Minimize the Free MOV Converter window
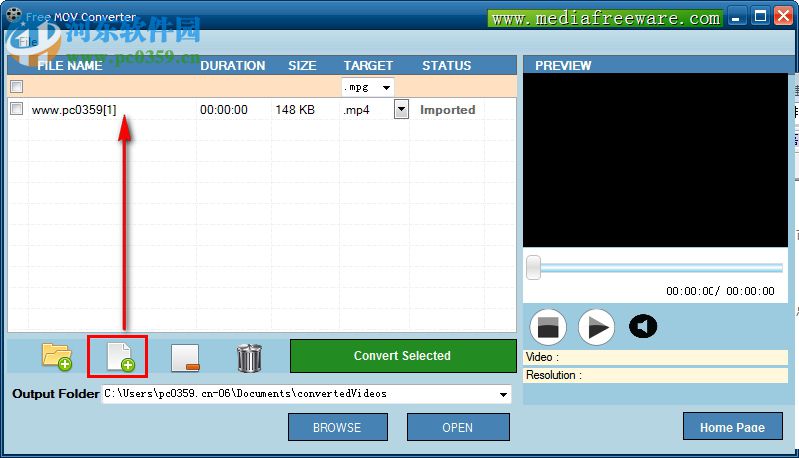 (x=736, y=17)
